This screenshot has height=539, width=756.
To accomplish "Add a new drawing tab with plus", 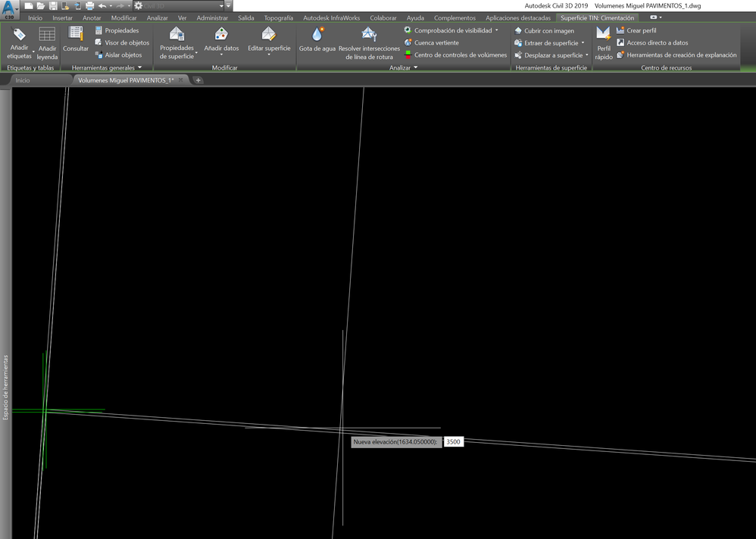I will pyautogui.click(x=198, y=80).
